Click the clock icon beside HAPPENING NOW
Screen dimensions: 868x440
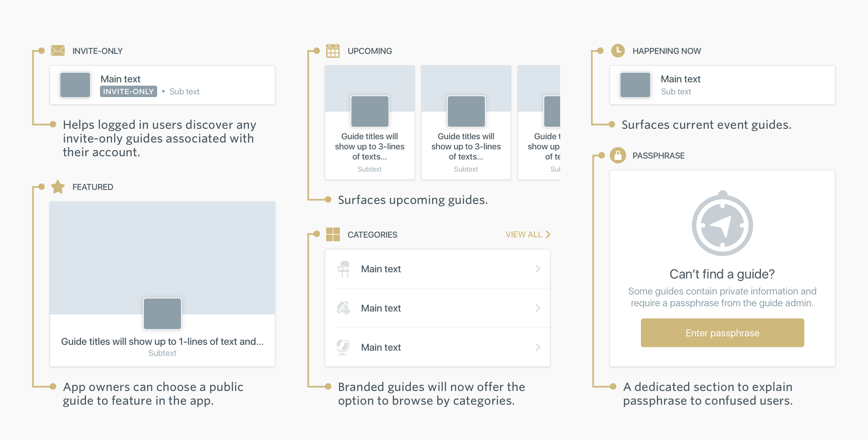coord(618,51)
